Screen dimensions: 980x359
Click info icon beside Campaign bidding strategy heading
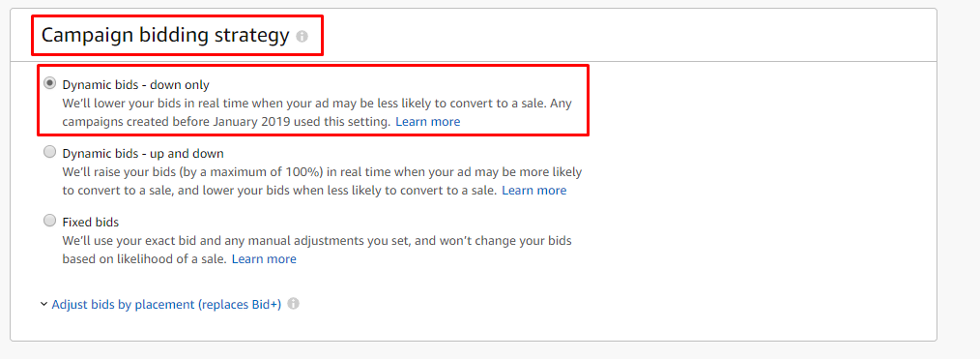click(x=302, y=36)
